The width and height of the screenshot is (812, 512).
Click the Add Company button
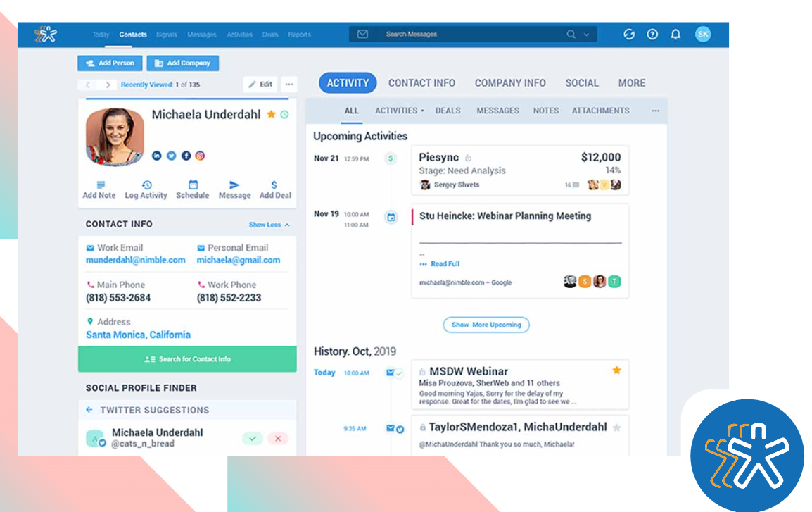coord(183,63)
